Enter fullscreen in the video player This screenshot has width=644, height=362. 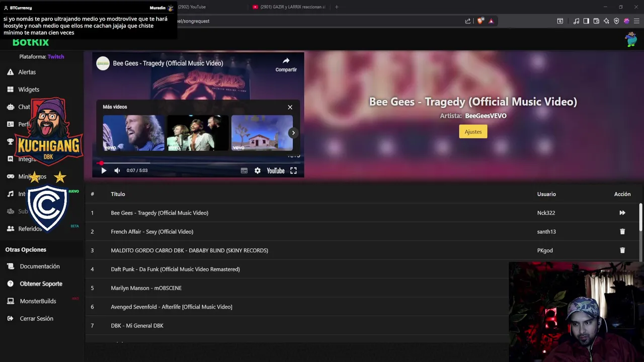[x=293, y=170]
